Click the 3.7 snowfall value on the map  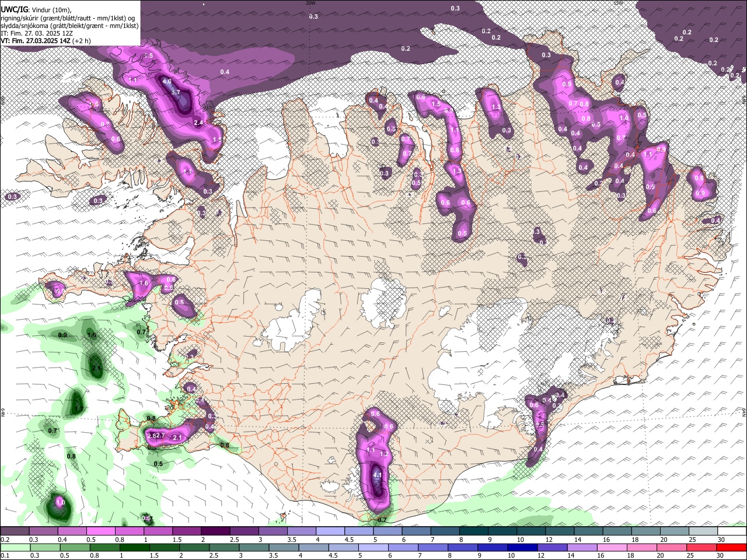176,92
